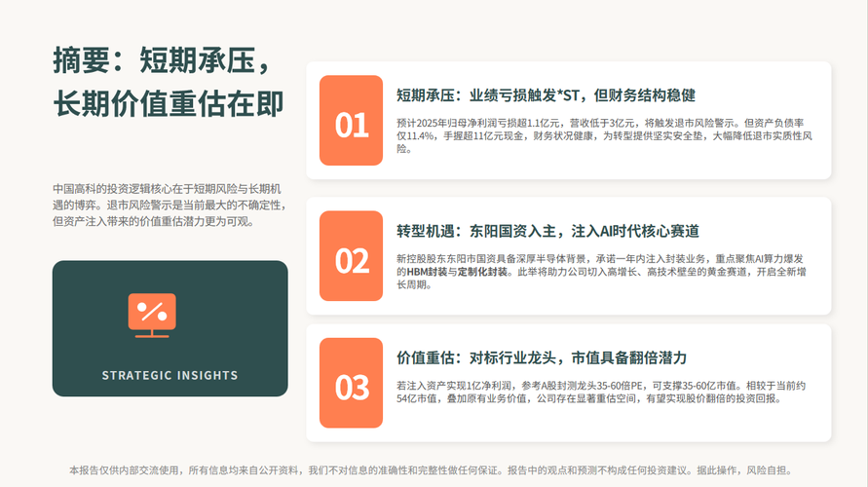Image resolution: width=868 pixels, height=487 pixels.
Task: Click the orange 02 number badge
Action: (351, 255)
